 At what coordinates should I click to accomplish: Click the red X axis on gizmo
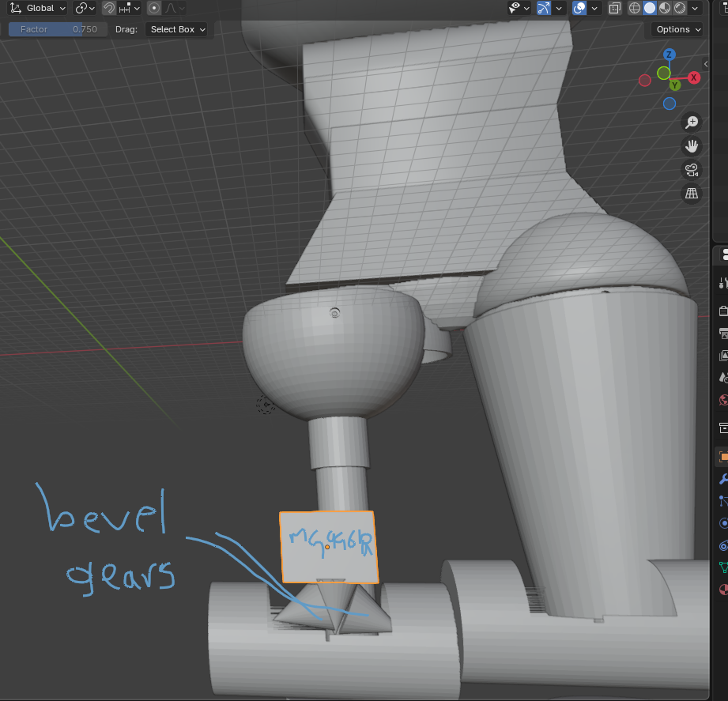coord(694,77)
